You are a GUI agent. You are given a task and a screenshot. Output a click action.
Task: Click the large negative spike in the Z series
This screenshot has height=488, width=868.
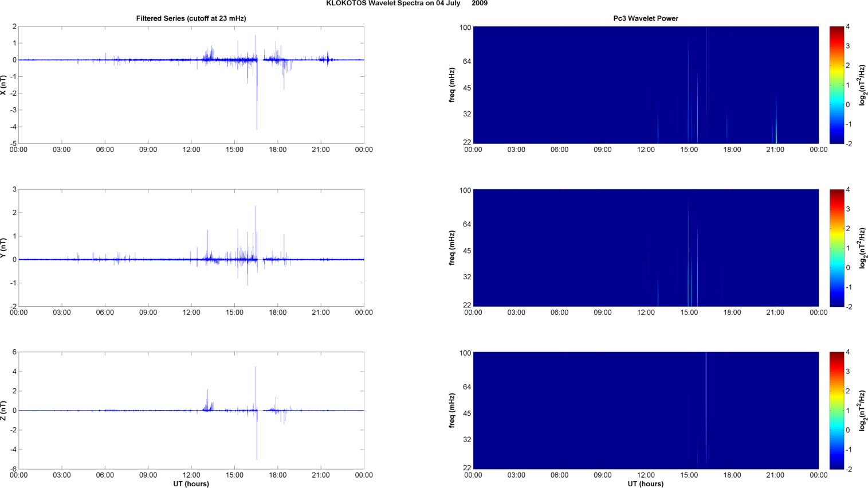257,436
